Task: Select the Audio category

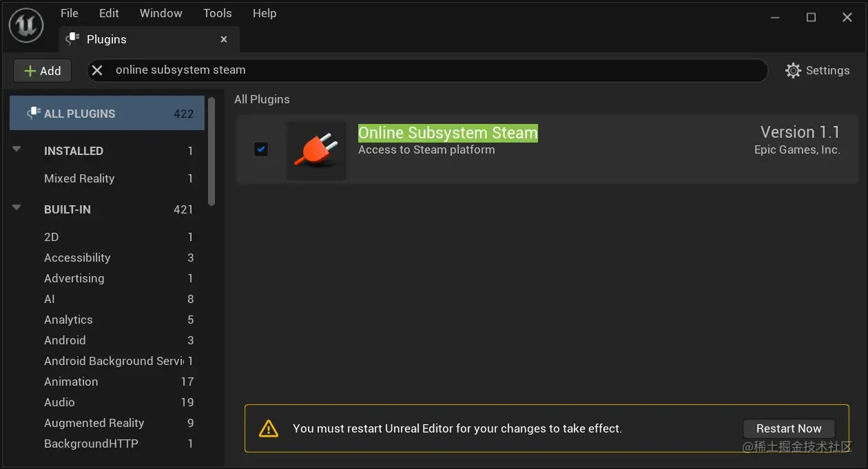Action: pos(107,402)
